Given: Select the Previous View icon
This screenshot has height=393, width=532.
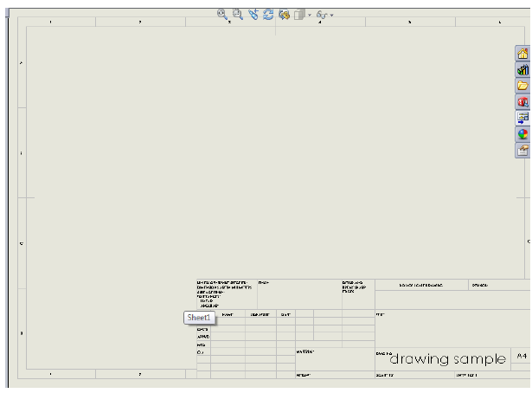Looking at the screenshot, I should pyautogui.click(x=253, y=14).
